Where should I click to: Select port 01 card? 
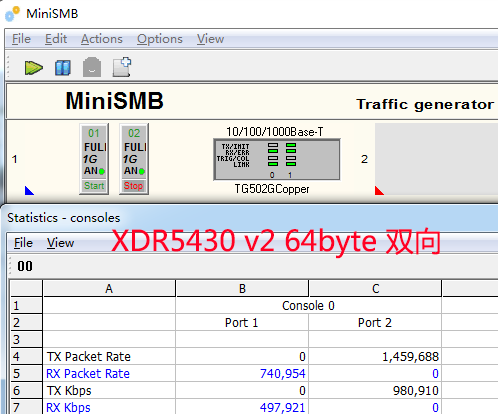click(94, 159)
